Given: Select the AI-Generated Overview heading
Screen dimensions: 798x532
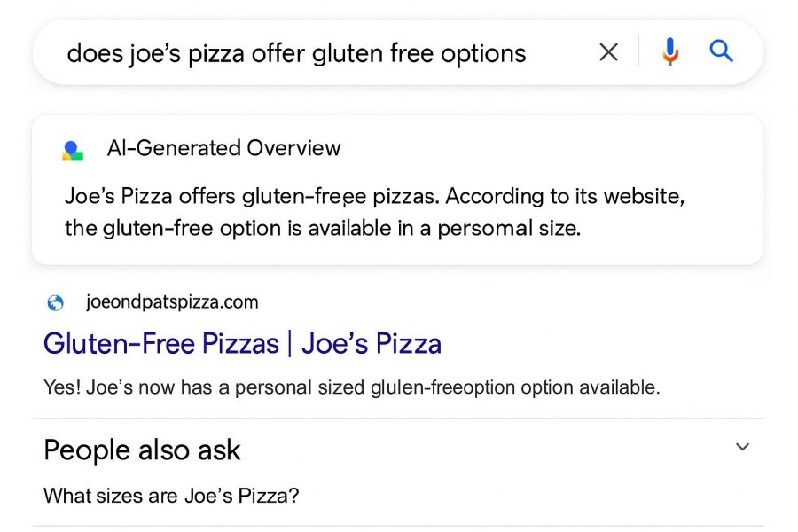Looking at the screenshot, I should pyautogui.click(x=224, y=148).
